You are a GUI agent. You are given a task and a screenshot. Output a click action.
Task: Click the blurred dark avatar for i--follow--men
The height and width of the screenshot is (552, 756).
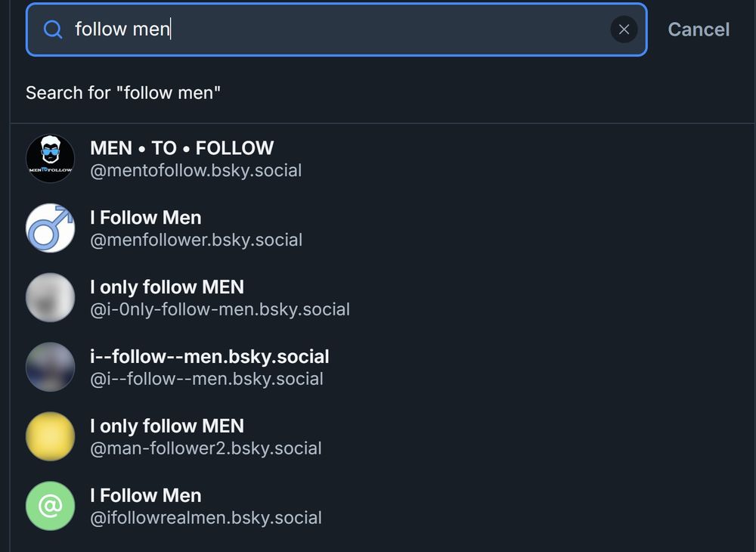(x=50, y=367)
